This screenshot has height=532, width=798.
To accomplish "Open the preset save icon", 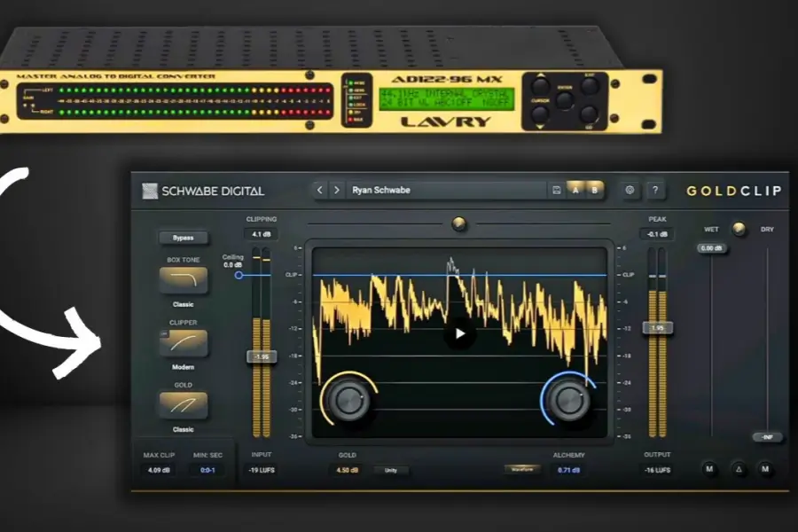I will 557,190.
